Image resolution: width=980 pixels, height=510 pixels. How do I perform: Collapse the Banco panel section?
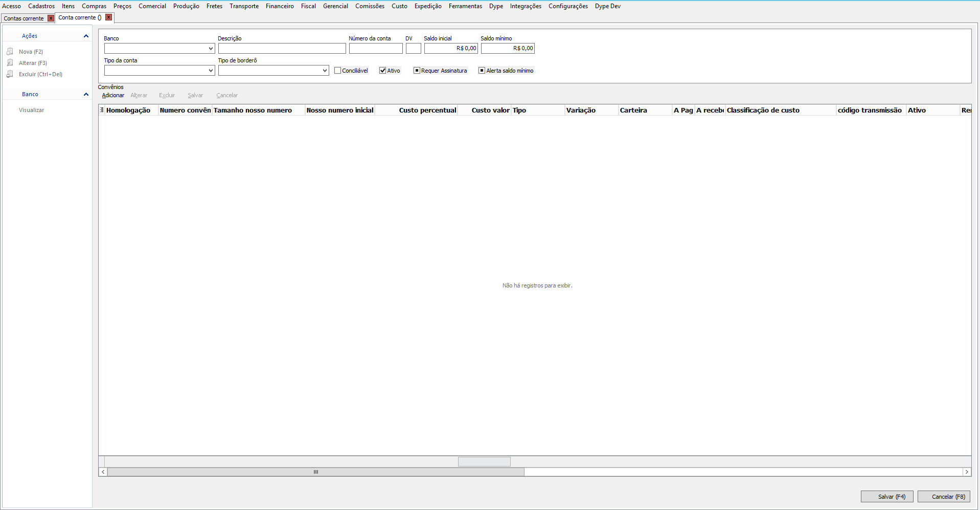click(86, 94)
